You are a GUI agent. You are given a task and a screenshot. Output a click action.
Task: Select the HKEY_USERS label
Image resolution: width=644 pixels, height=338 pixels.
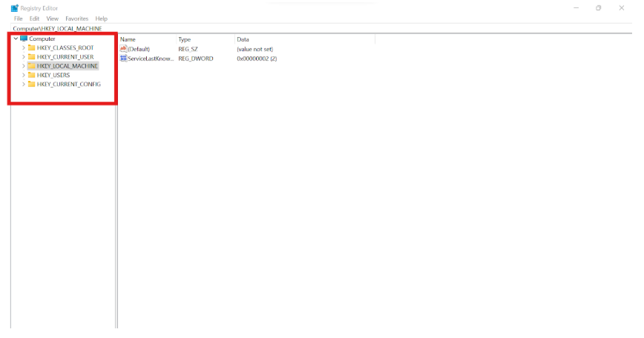click(53, 75)
